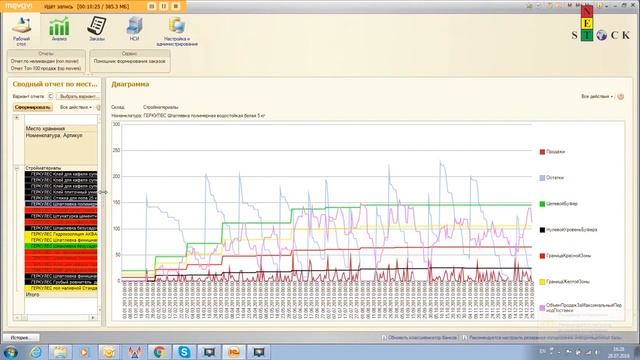Viewport: 640px width, 360px height.
Task: Expand the top plus node in the report
Action: coord(17,118)
